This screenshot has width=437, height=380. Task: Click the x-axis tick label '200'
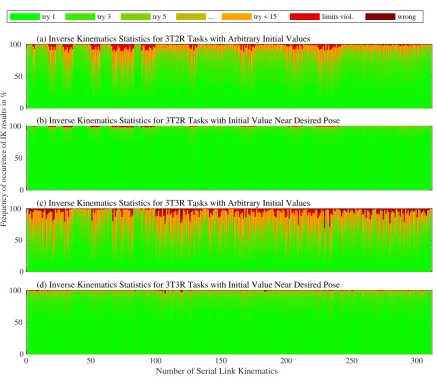point(286,361)
